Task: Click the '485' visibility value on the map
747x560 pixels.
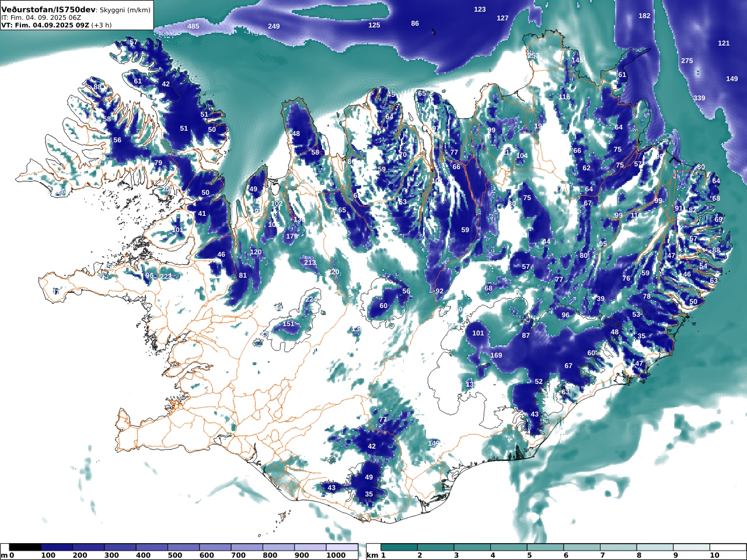Action: 193,27
